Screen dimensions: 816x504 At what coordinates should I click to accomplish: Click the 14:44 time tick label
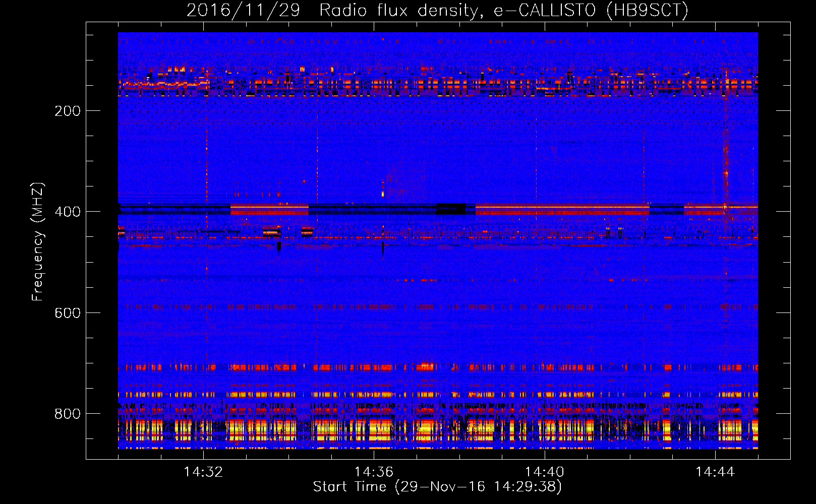point(715,472)
